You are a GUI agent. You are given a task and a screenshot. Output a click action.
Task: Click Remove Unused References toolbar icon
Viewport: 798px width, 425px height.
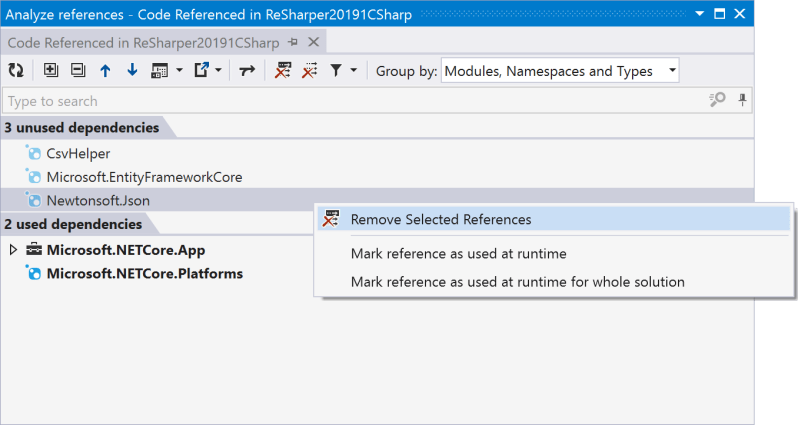coord(309,70)
